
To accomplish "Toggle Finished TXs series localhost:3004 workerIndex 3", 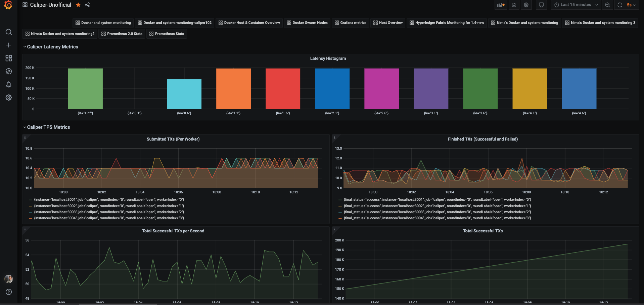I will pos(437,218).
